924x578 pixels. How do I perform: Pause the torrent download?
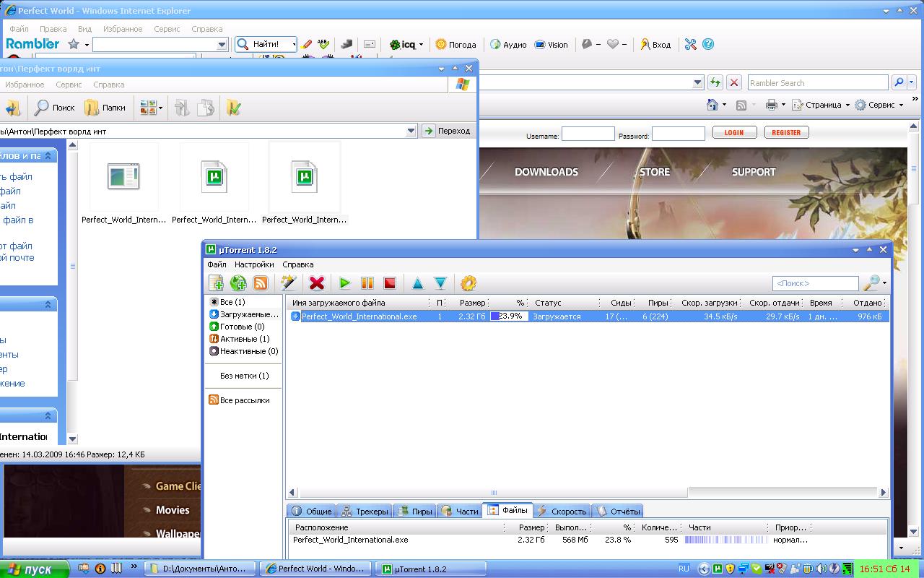(x=367, y=283)
